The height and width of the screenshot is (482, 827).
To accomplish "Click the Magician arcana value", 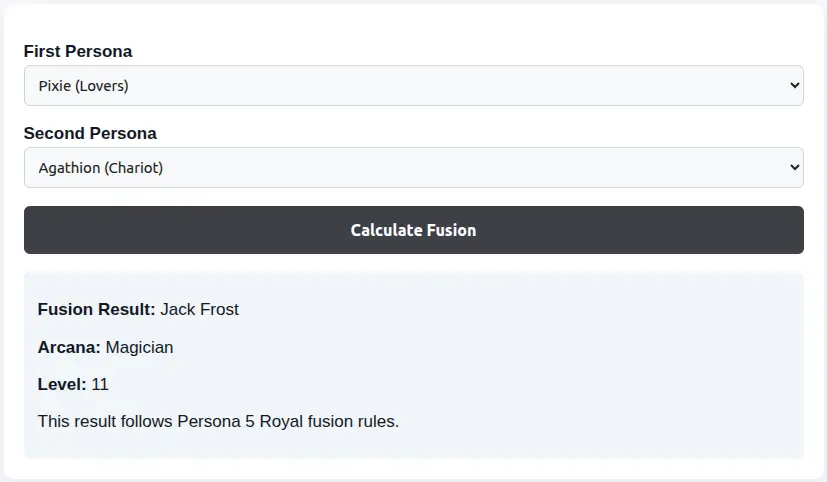I will (139, 347).
